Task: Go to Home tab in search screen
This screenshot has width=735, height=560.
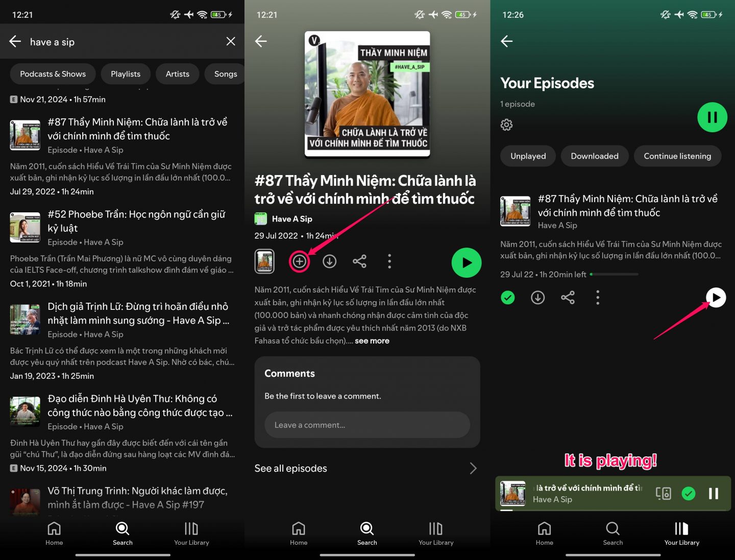Action: click(54, 533)
